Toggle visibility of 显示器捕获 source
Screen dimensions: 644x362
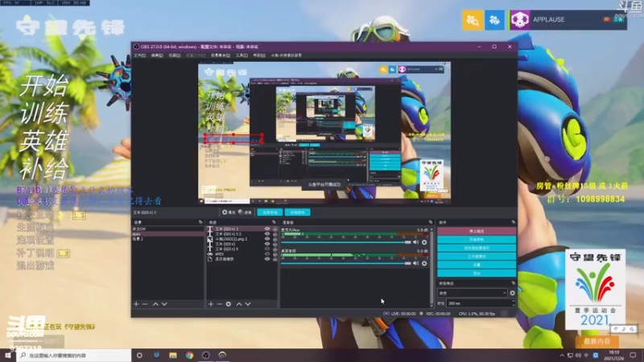tap(267, 259)
